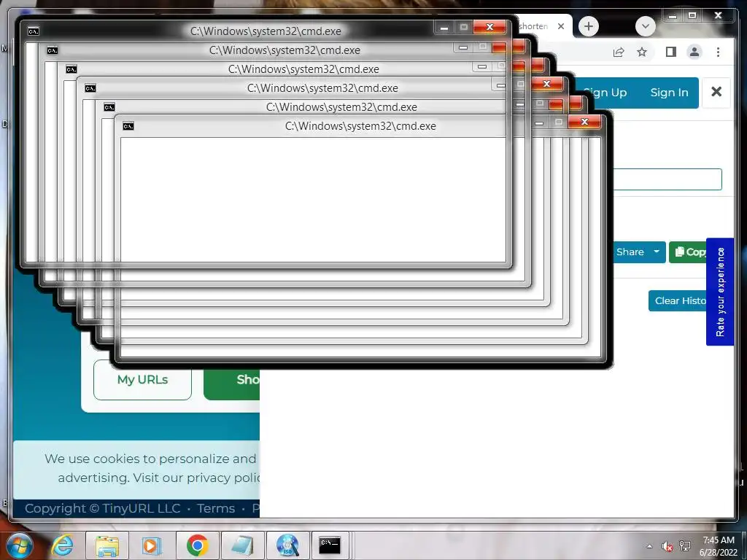Open the Rate your experience tab
This screenshot has width=747, height=560.
[x=720, y=292]
